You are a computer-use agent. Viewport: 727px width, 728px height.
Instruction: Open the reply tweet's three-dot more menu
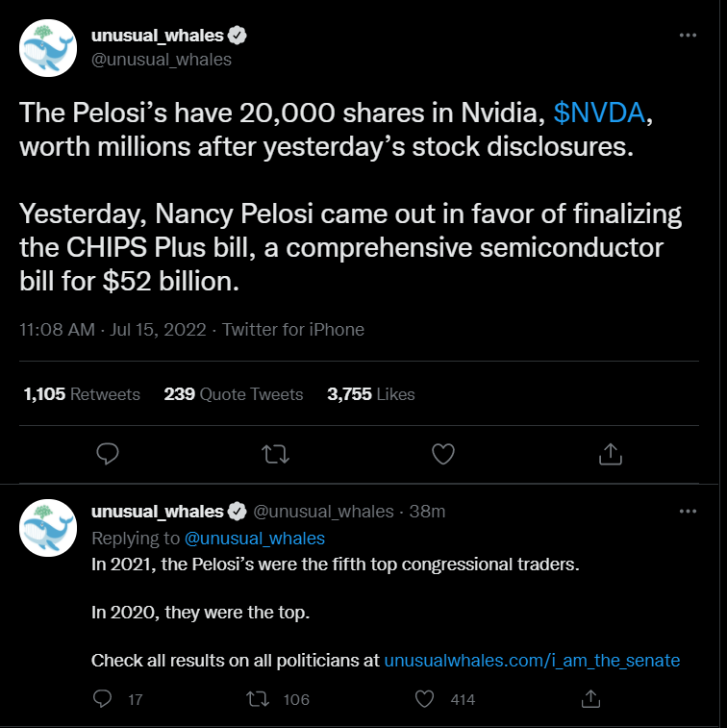click(x=688, y=512)
